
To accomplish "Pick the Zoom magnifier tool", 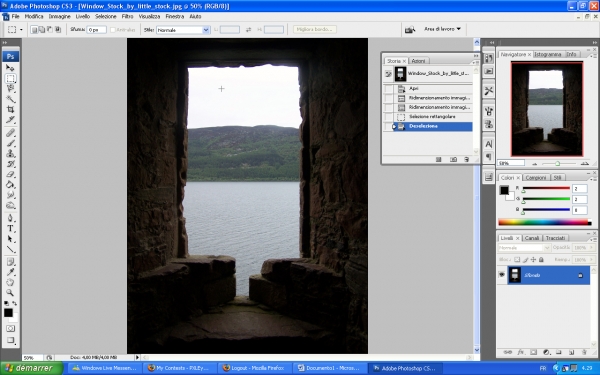I will click(x=10, y=293).
